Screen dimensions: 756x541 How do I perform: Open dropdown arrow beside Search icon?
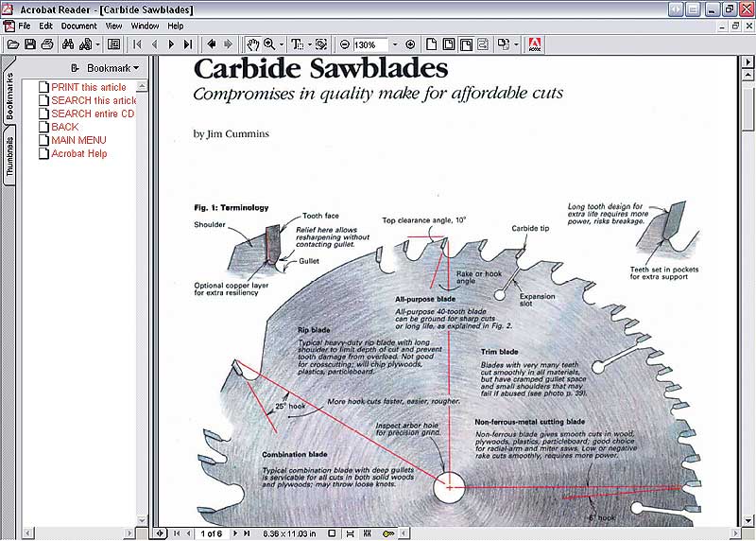98,44
